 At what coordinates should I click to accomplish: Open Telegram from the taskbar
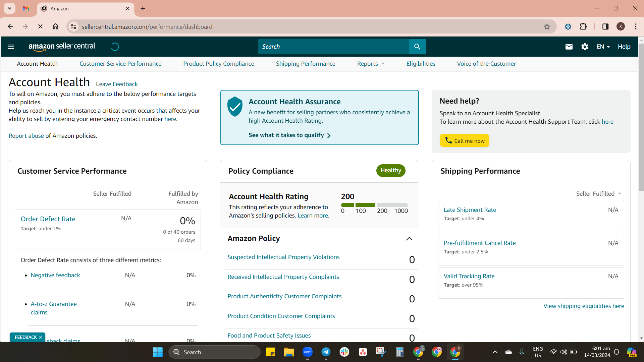click(326, 352)
